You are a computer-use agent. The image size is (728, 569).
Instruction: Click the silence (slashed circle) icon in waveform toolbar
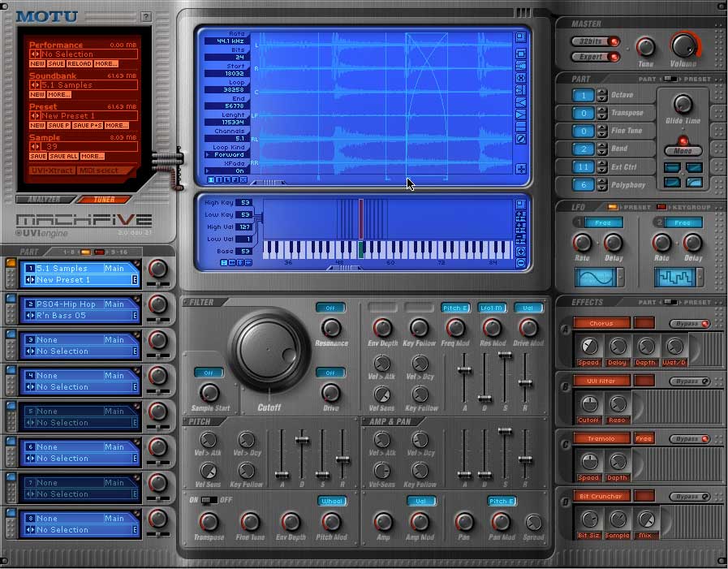(521, 139)
